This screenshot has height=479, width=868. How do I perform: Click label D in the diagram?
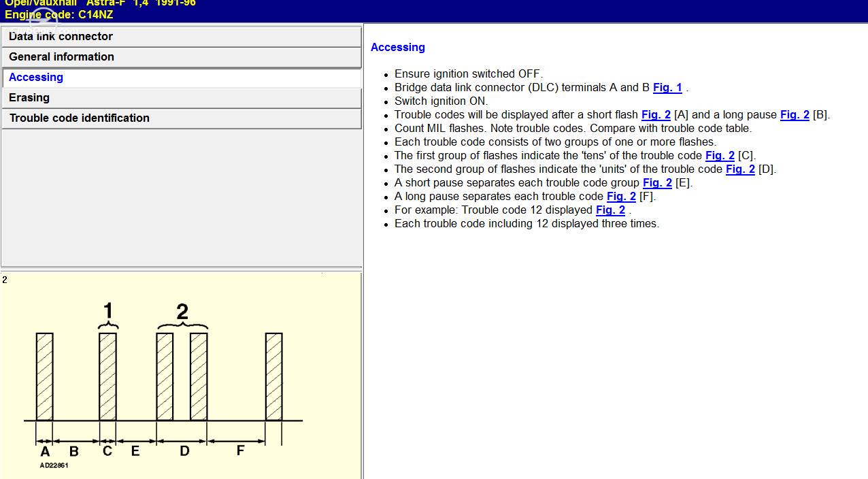[x=184, y=451]
